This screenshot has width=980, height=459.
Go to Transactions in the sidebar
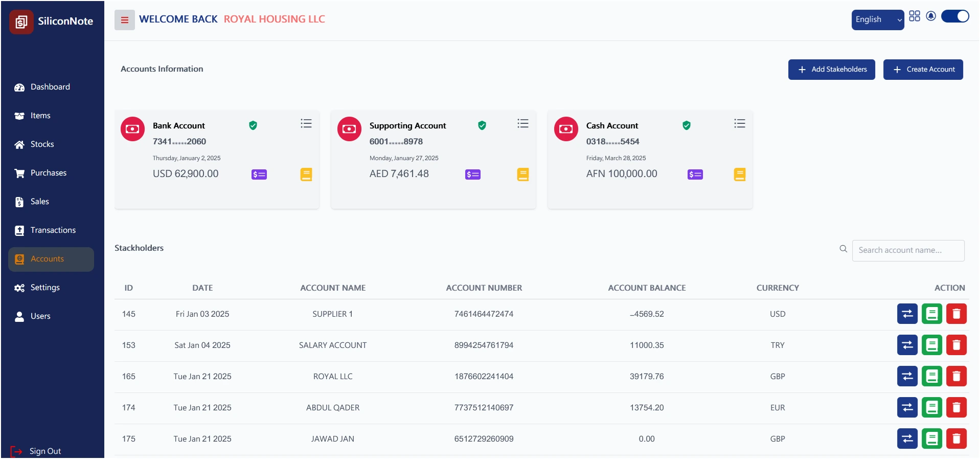coord(53,230)
